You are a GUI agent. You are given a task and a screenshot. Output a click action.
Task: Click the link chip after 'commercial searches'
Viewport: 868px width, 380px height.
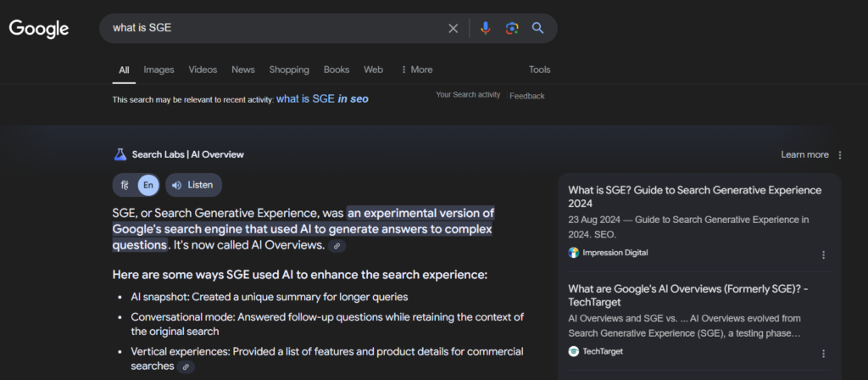point(186,366)
